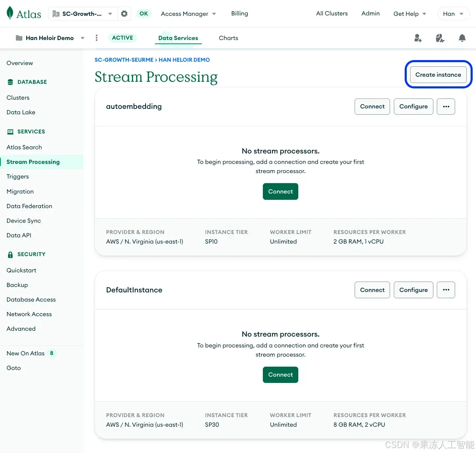476x453 pixels.
Task: Select Overview in sidebar
Action: pos(20,63)
